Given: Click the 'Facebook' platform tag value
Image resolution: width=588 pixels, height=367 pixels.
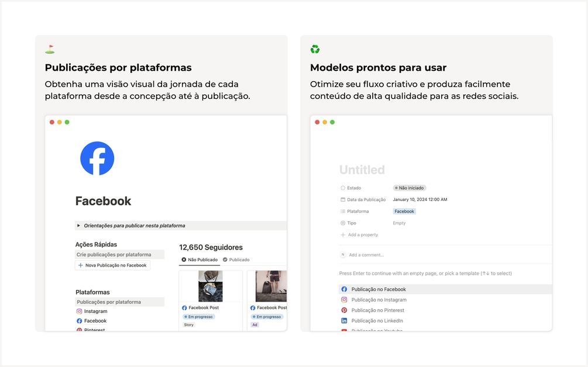Looking at the screenshot, I should pyautogui.click(x=404, y=211).
